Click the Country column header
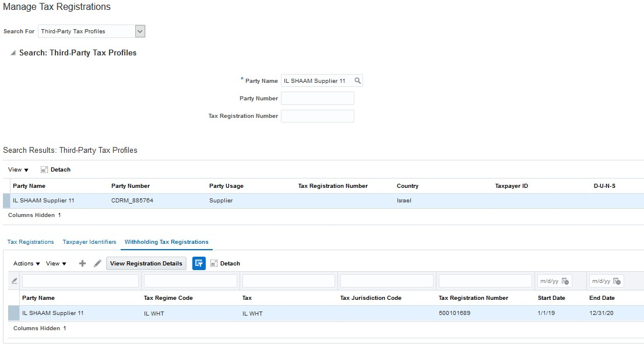The width and height of the screenshot is (644, 357). coord(407,186)
